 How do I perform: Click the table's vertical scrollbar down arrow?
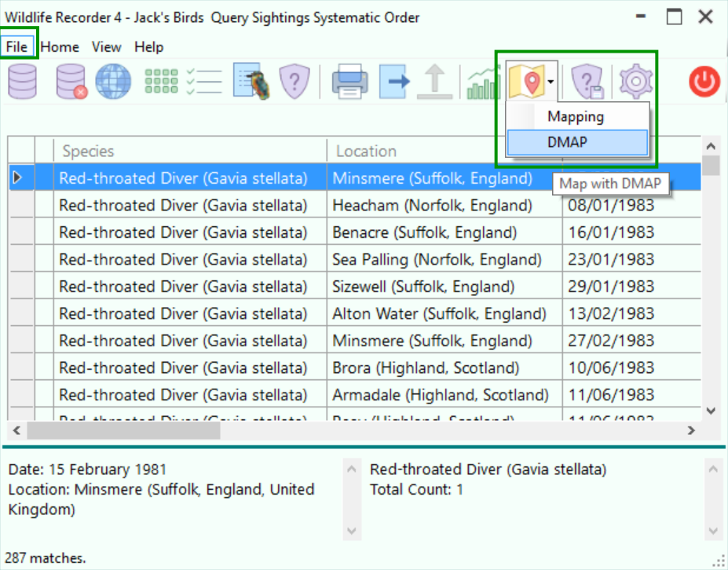click(x=711, y=411)
